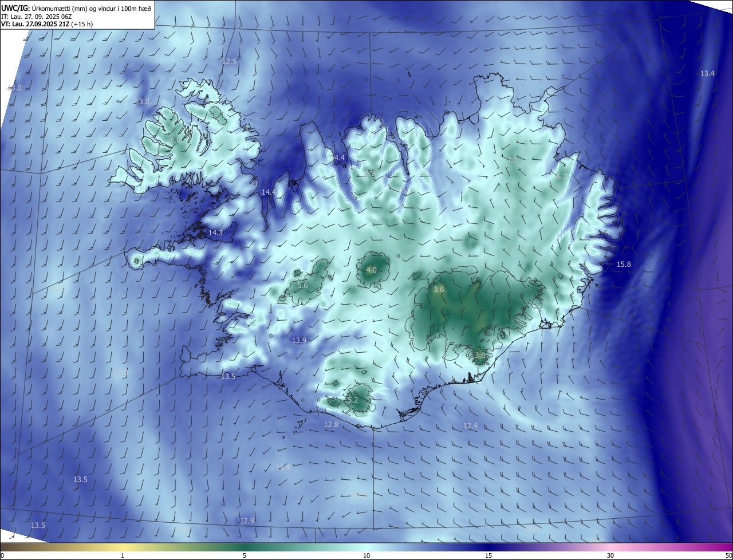This screenshot has height=560, width=733.
Task: Click the 3.8 value label
Action: point(480,355)
